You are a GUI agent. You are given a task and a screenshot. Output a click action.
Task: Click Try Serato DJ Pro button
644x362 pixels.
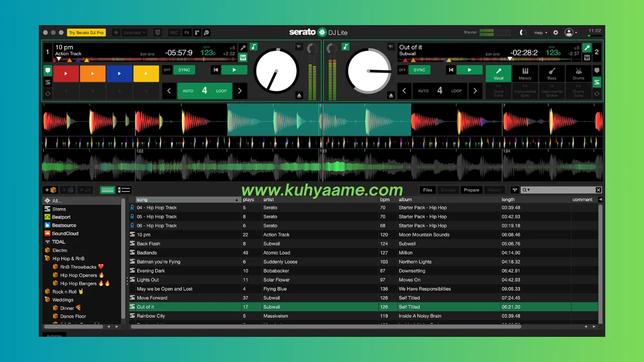87,33
